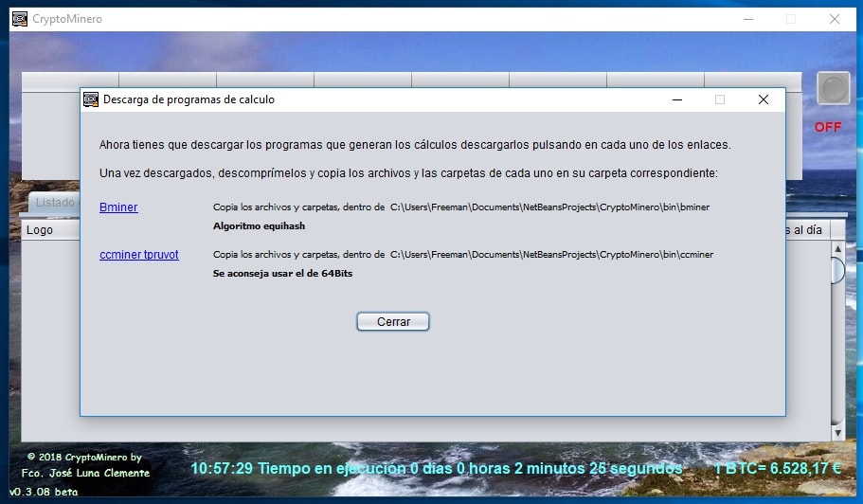This screenshot has height=504, width=863.
Task: Click the scrollbar up arrow in main window
Action: [x=837, y=249]
